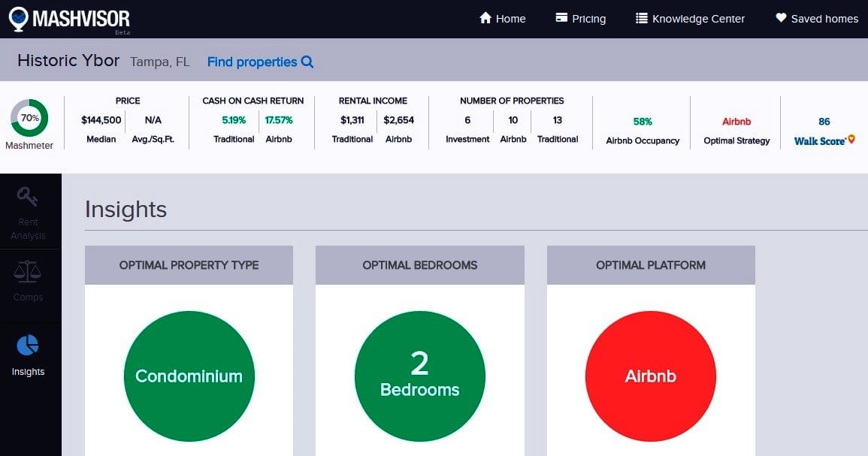
Task: Click the 58% Airbnb Occupancy figure
Action: click(643, 121)
